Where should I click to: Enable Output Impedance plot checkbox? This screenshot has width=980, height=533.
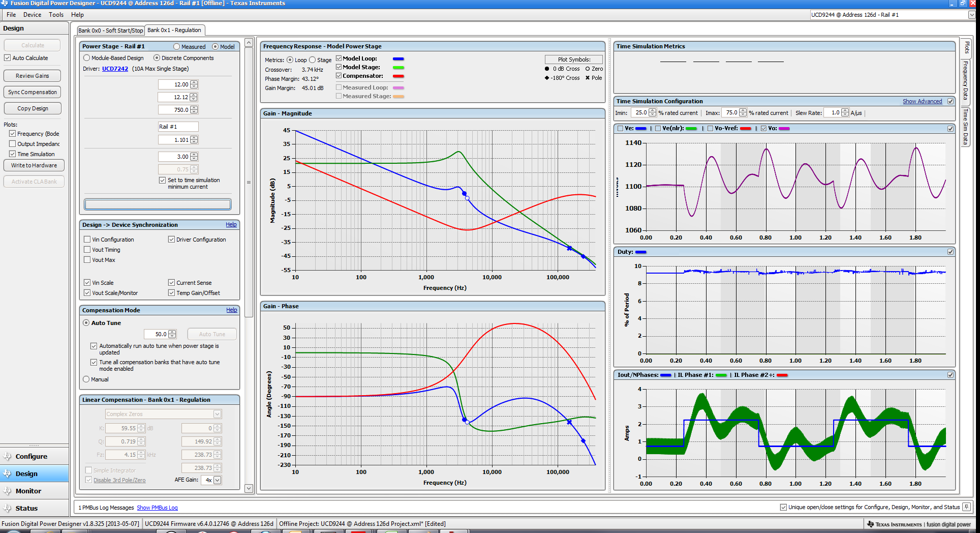pyautogui.click(x=12, y=144)
